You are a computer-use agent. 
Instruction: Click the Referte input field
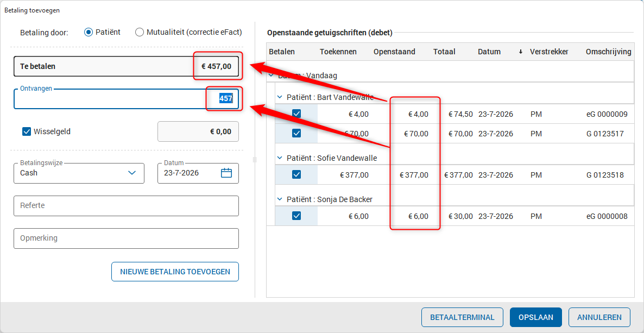pos(126,205)
